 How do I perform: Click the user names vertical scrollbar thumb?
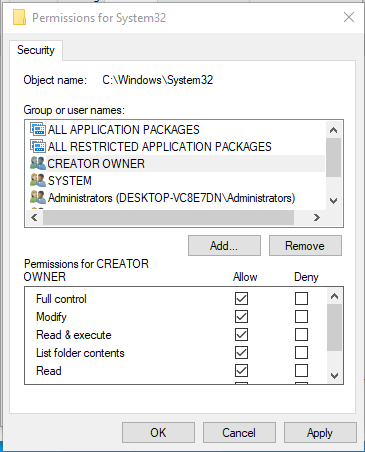(333, 157)
